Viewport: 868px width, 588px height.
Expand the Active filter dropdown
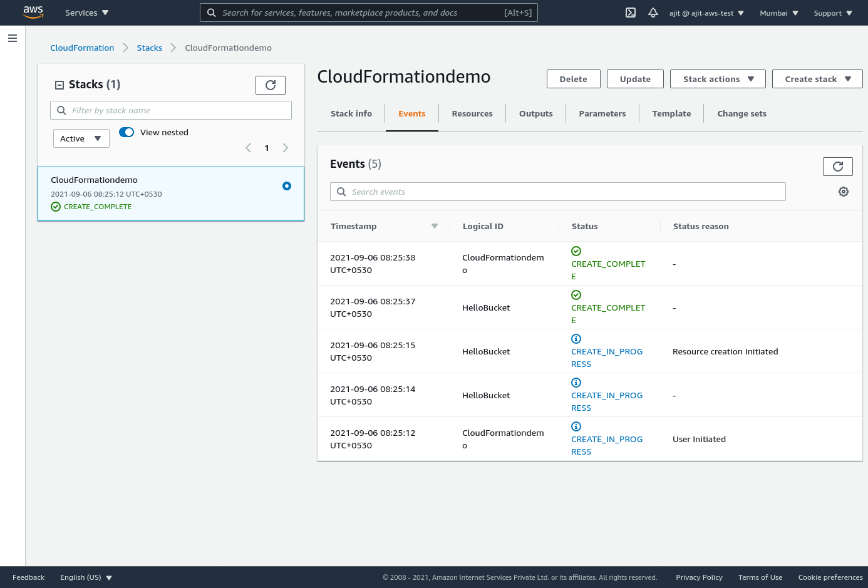(x=81, y=138)
